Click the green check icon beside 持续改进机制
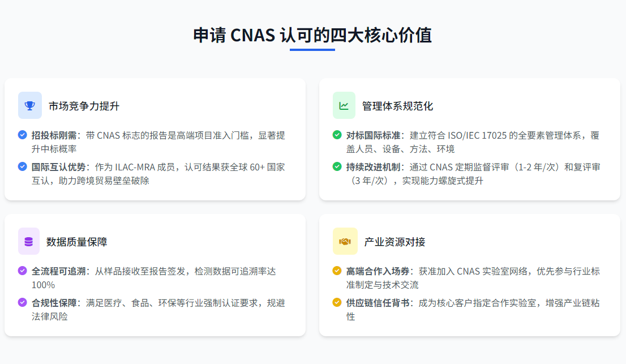 [x=337, y=166]
